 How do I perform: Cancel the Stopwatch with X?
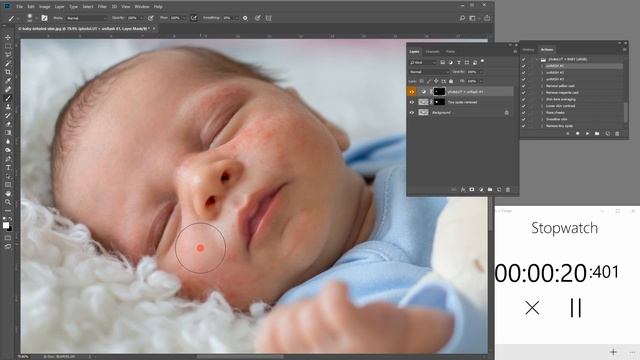pyautogui.click(x=532, y=308)
